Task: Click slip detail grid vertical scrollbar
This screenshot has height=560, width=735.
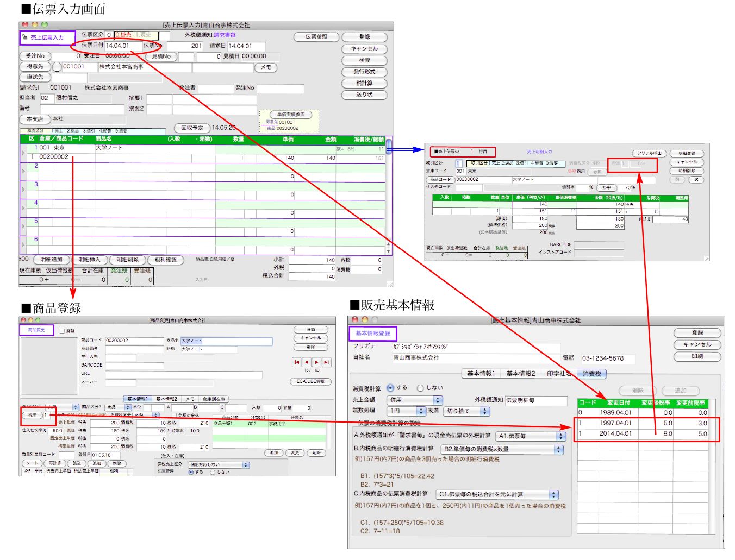Action: (388, 196)
